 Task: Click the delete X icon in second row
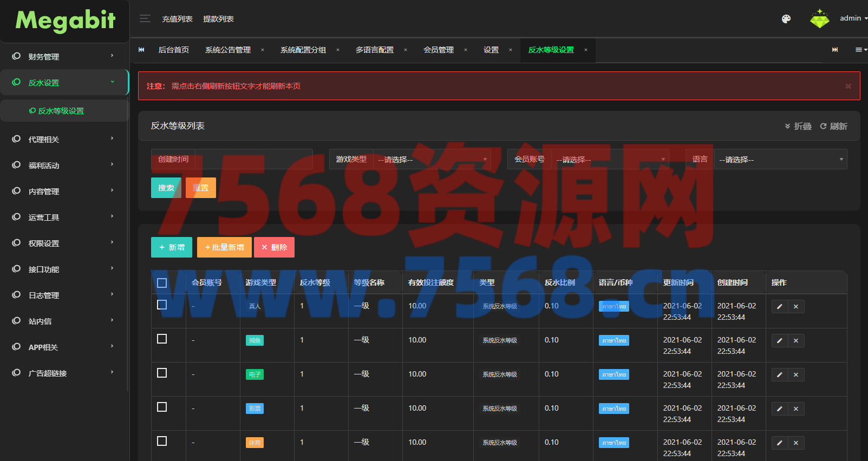796,341
